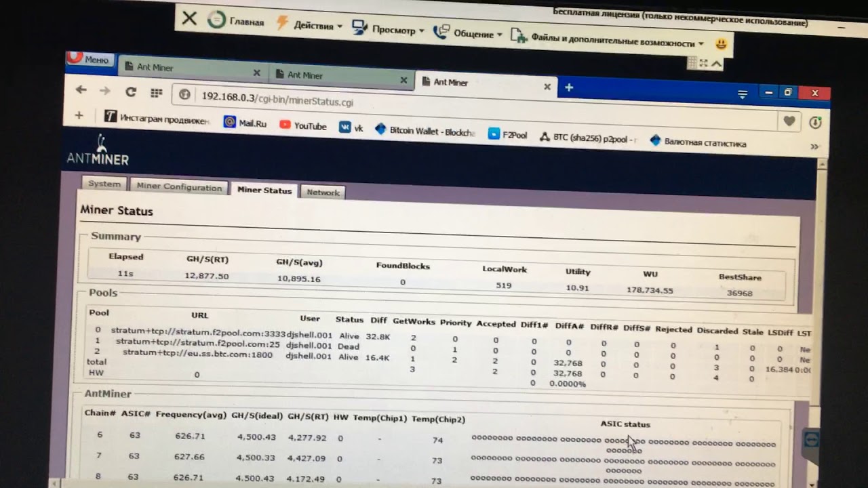
Task: Close the first Ant Miner tab
Action: click(x=256, y=72)
